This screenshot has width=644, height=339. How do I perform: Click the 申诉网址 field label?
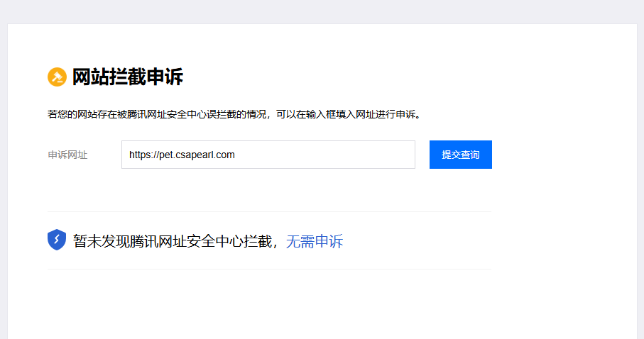[67, 155]
